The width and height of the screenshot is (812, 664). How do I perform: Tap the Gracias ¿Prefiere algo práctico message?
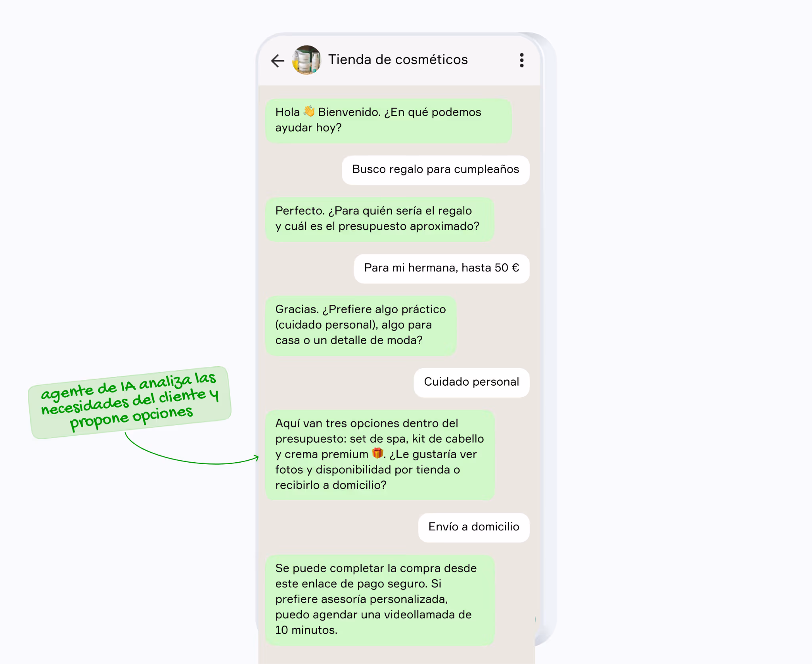360,325
